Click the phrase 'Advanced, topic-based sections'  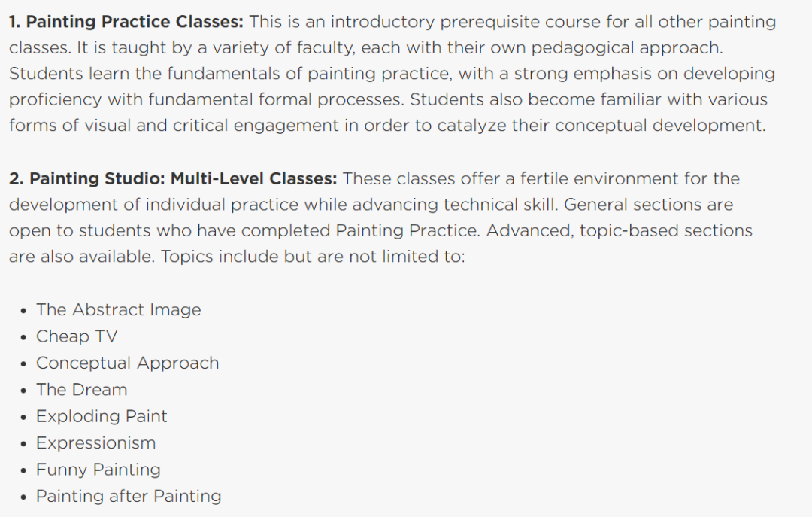[620, 230]
